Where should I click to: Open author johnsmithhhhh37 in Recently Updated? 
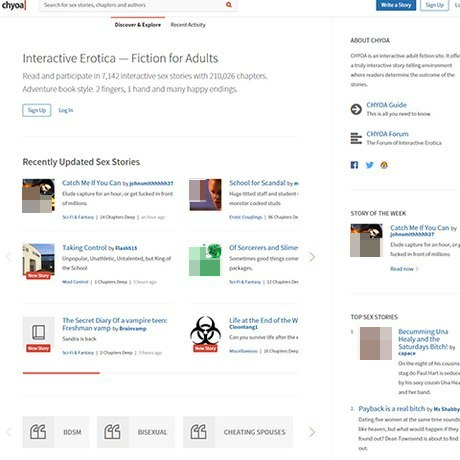(x=151, y=183)
